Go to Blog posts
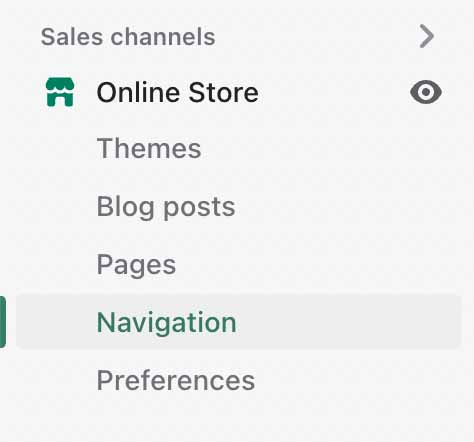 coord(166,207)
